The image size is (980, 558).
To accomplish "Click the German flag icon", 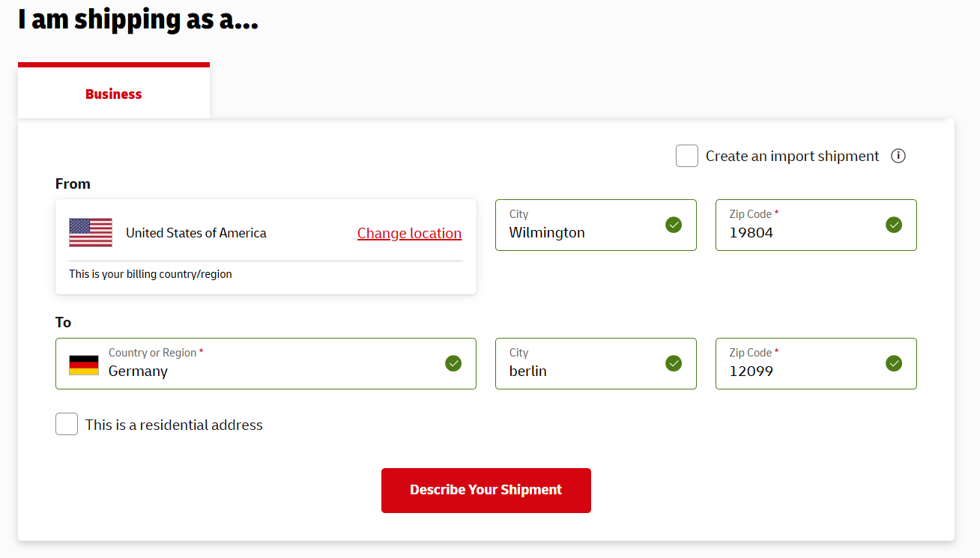I will click(x=84, y=365).
